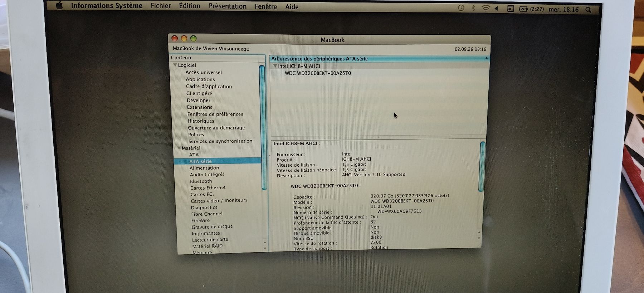Screen dimensions: 644x293
Task: Select Cartes PCI entry
Action: coord(202,194)
